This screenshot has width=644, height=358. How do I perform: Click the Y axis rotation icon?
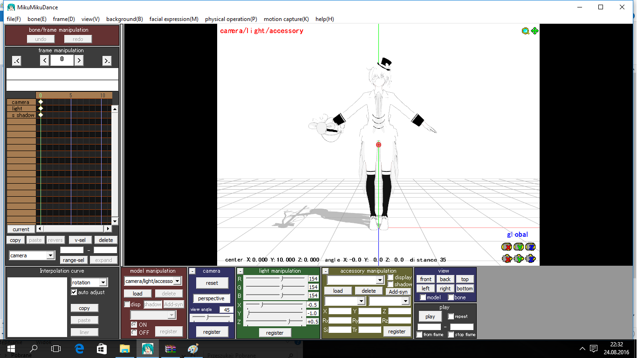point(519,247)
